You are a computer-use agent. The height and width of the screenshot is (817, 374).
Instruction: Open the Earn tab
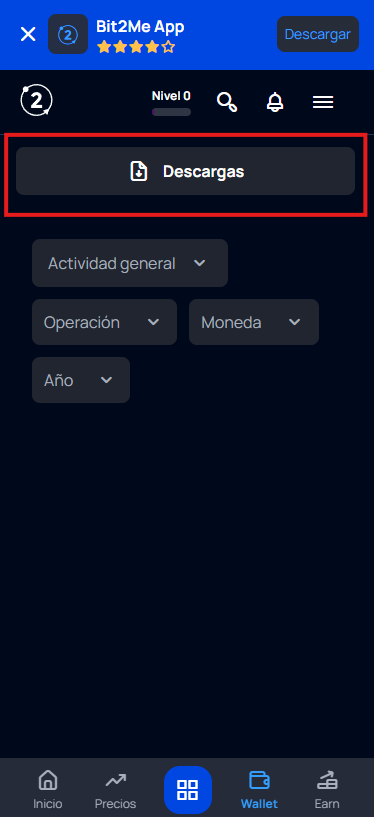coord(327,790)
